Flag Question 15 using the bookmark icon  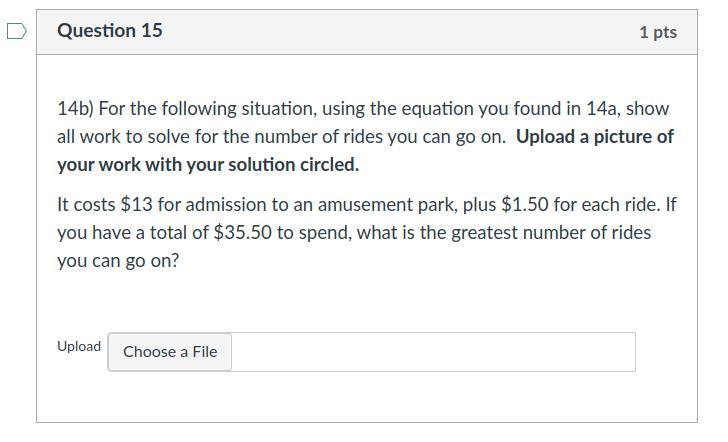point(16,32)
